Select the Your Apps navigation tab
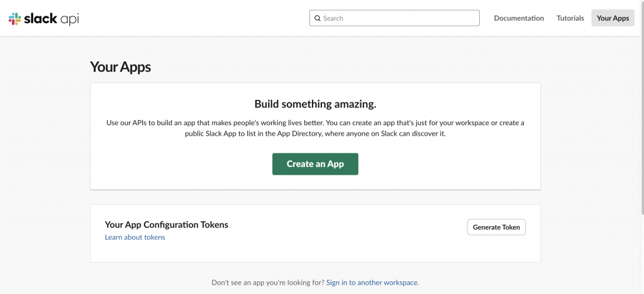Screen dimensions: 644x294 613,18
